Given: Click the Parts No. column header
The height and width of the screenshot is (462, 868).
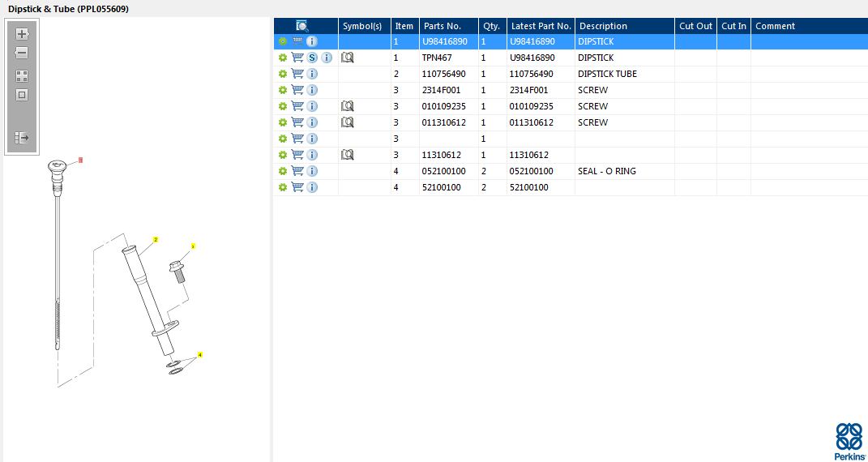Looking at the screenshot, I should pyautogui.click(x=449, y=26).
